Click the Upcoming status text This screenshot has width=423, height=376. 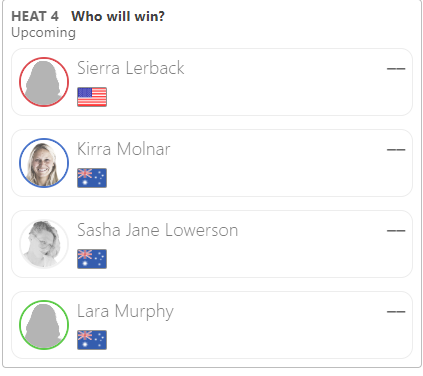click(44, 33)
